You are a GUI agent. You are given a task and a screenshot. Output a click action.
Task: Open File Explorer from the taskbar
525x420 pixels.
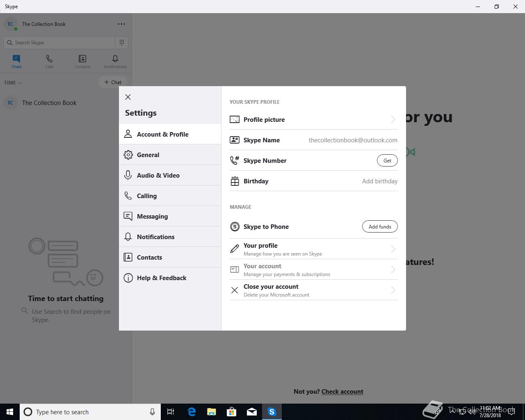click(211, 412)
